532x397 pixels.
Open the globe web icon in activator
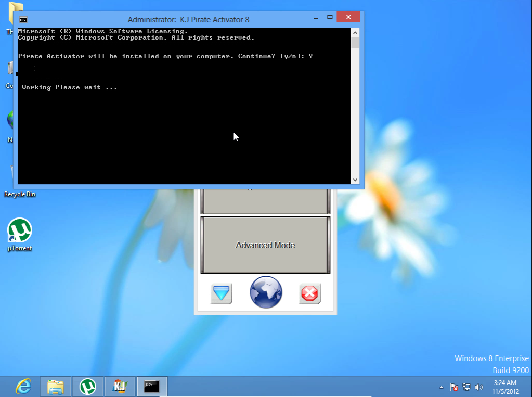(266, 292)
